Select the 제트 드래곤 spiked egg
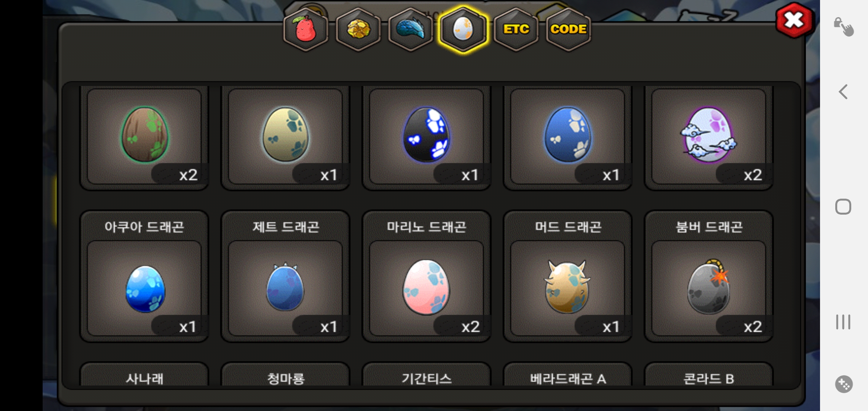The height and width of the screenshot is (411, 868). pos(285,288)
